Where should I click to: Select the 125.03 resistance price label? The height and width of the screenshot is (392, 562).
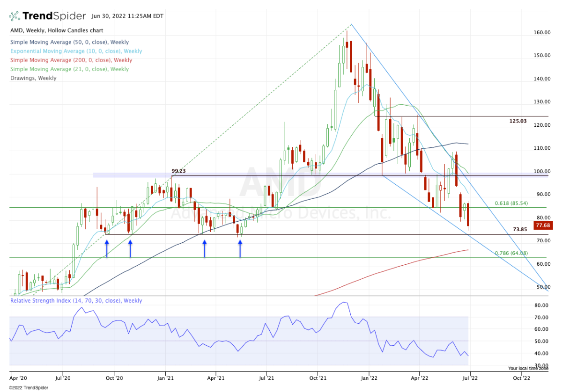[518, 121]
